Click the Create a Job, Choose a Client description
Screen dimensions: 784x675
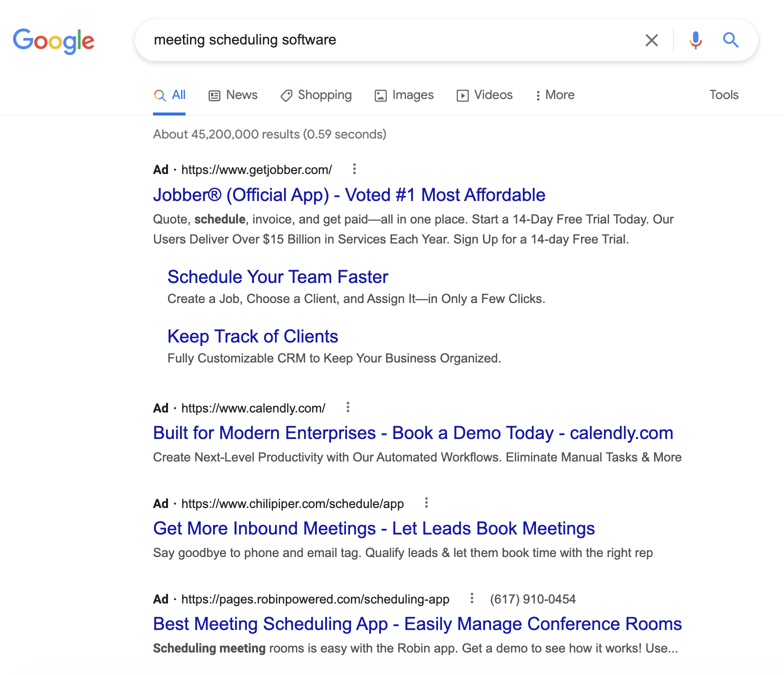(356, 299)
